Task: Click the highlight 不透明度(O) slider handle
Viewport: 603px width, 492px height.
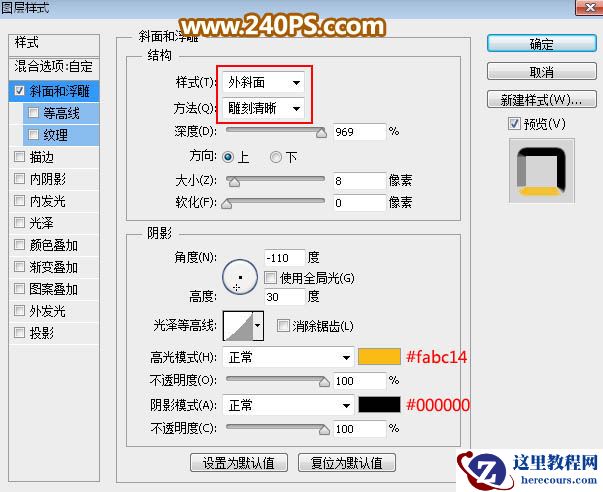Action: pos(324,382)
